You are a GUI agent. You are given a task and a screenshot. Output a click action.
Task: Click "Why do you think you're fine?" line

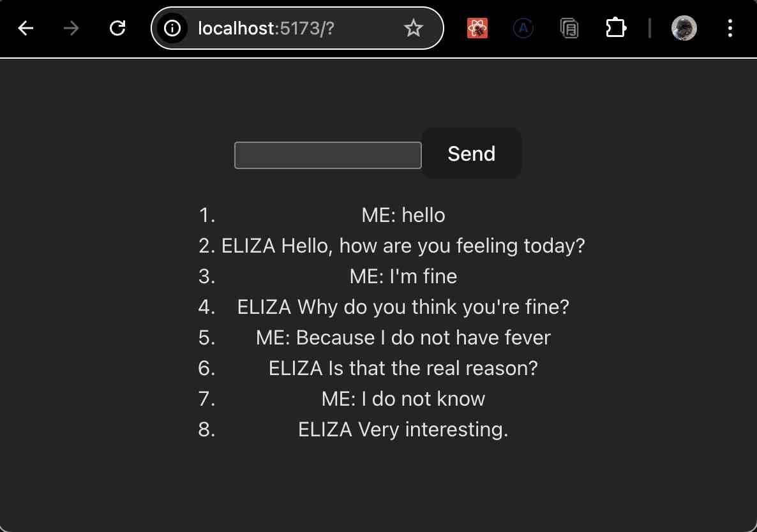point(403,307)
